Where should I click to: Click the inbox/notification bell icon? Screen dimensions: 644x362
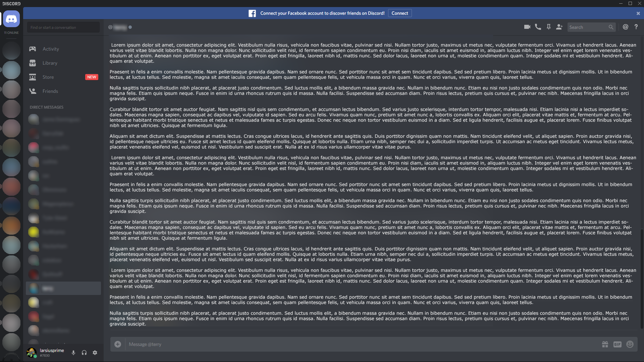[x=626, y=27]
